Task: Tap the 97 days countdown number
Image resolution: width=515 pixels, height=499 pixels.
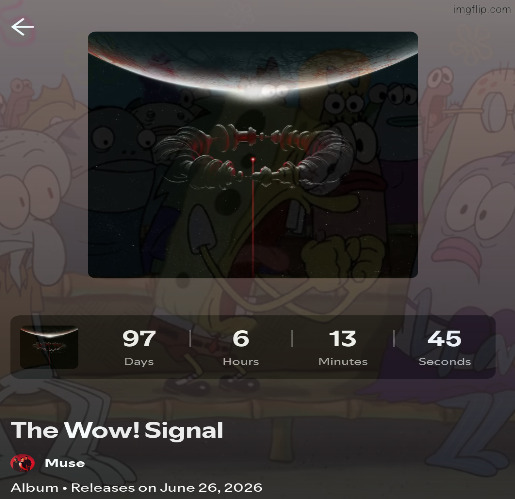Action: tap(139, 339)
